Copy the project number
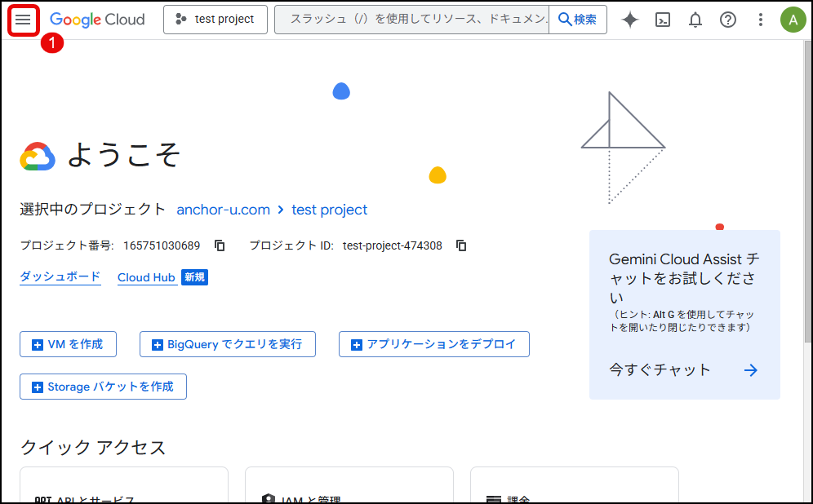 point(220,245)
